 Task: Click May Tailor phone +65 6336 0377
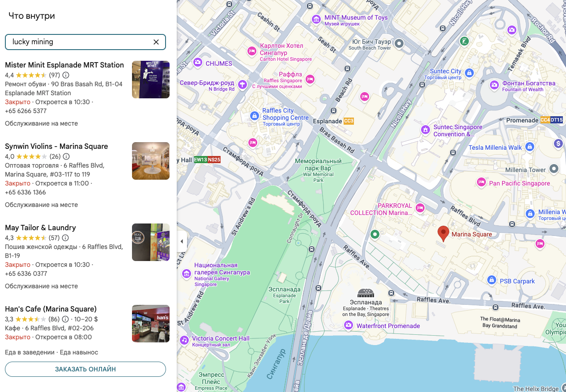(x=26, y=274)
